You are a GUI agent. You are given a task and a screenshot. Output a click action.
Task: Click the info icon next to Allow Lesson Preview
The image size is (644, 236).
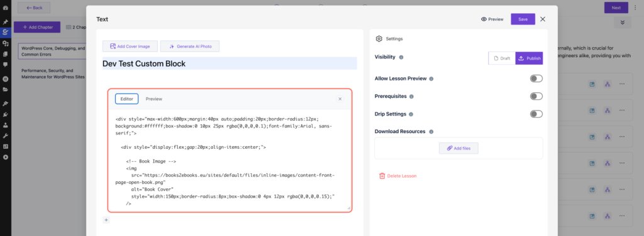[431, 78]
